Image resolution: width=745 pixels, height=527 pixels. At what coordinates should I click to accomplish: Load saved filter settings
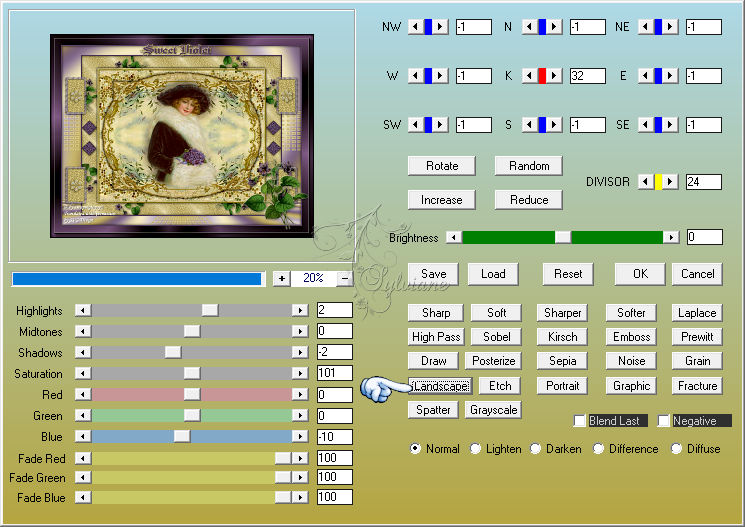click(493, 274)
